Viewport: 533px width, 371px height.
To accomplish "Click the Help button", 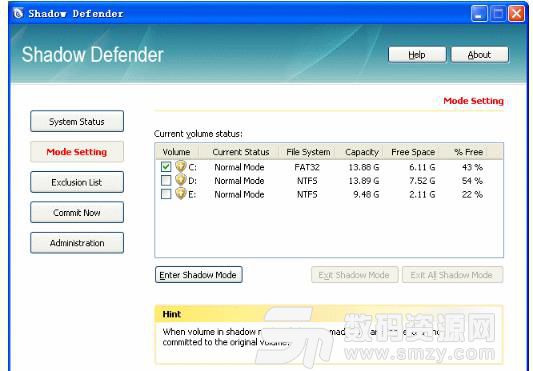I will [417, 55].
